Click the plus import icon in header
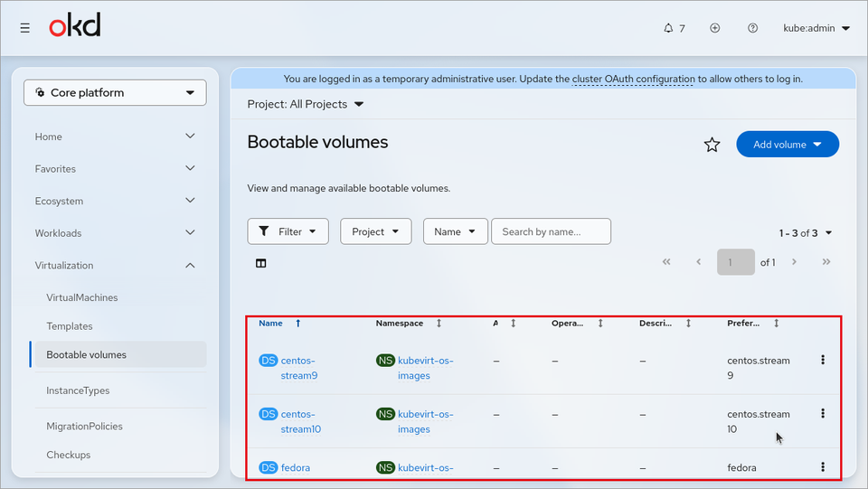868x489 pixels. tap(714, 28)
